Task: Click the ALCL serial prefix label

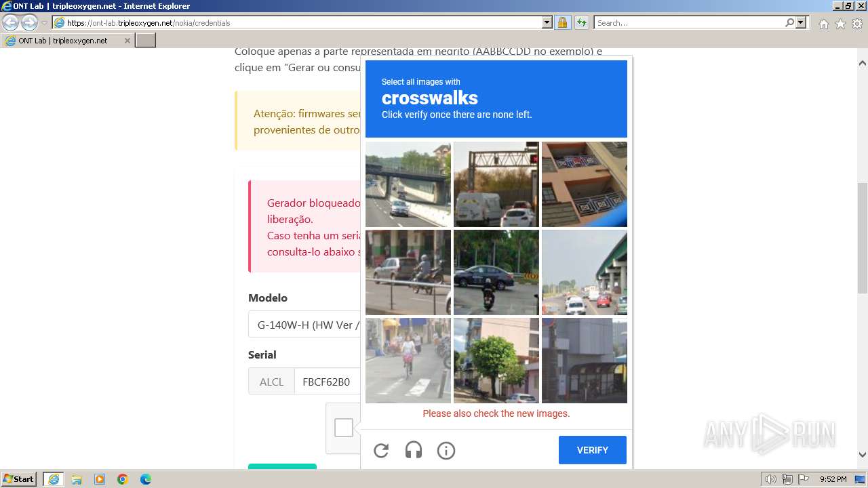Action: 271,382
